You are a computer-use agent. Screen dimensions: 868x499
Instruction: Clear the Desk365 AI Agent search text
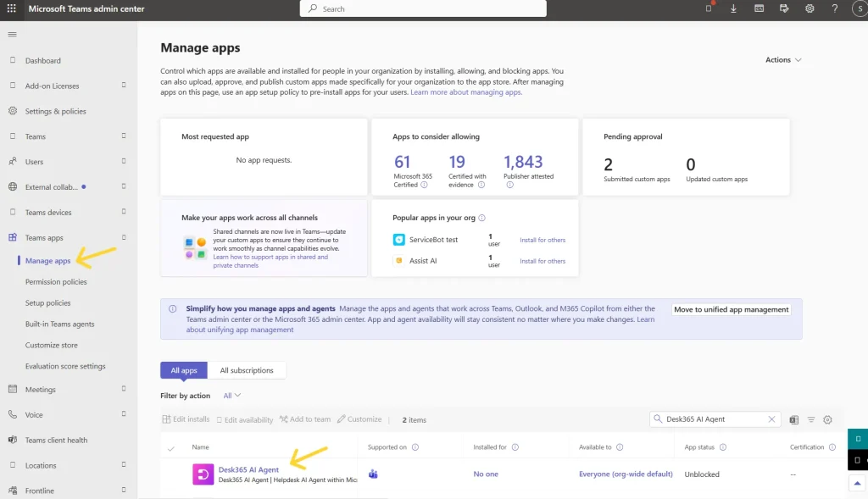[x=771, y=419]
